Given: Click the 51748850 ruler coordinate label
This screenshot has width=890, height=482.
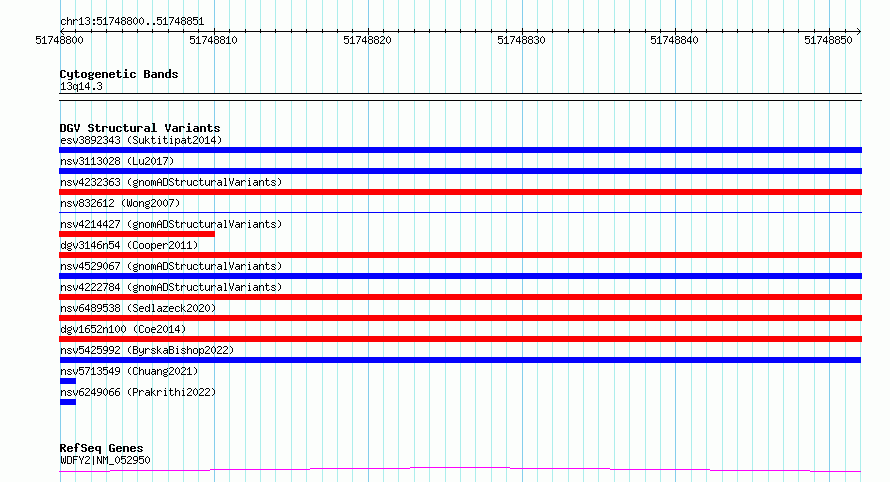Looking at the screenshot, I should pyautogui.click(x=828, y=40).
